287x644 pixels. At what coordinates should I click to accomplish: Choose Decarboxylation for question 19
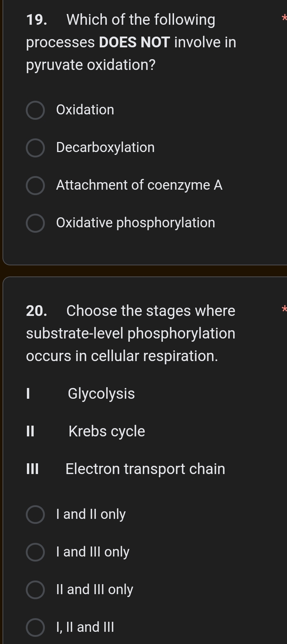coord(35,147)
